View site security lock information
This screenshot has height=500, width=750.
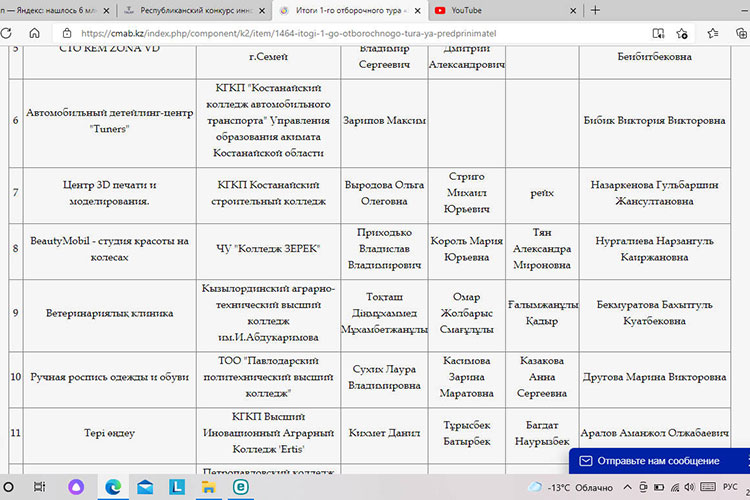[x=67, y=33]
